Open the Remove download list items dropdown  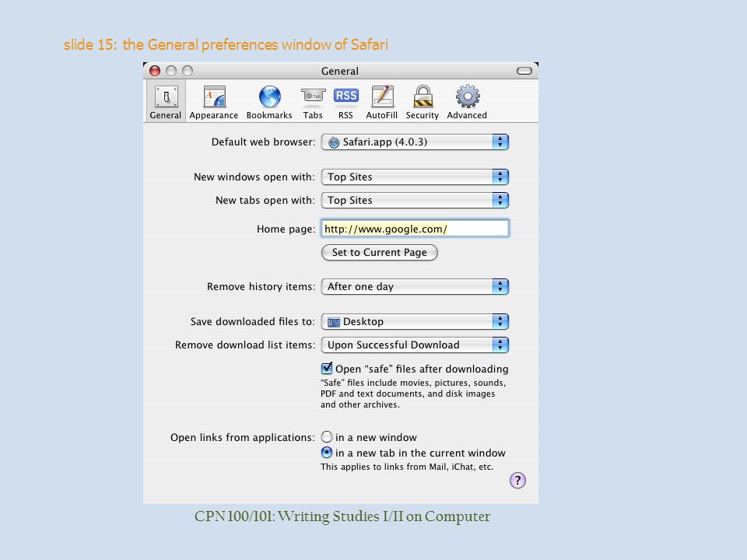(415, 345)
